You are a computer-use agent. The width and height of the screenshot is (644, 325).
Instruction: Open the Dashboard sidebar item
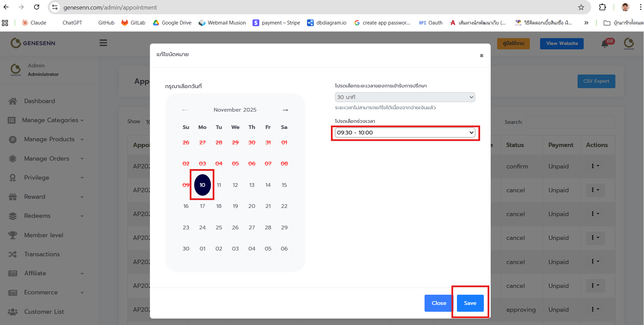(x=40, y=101)
